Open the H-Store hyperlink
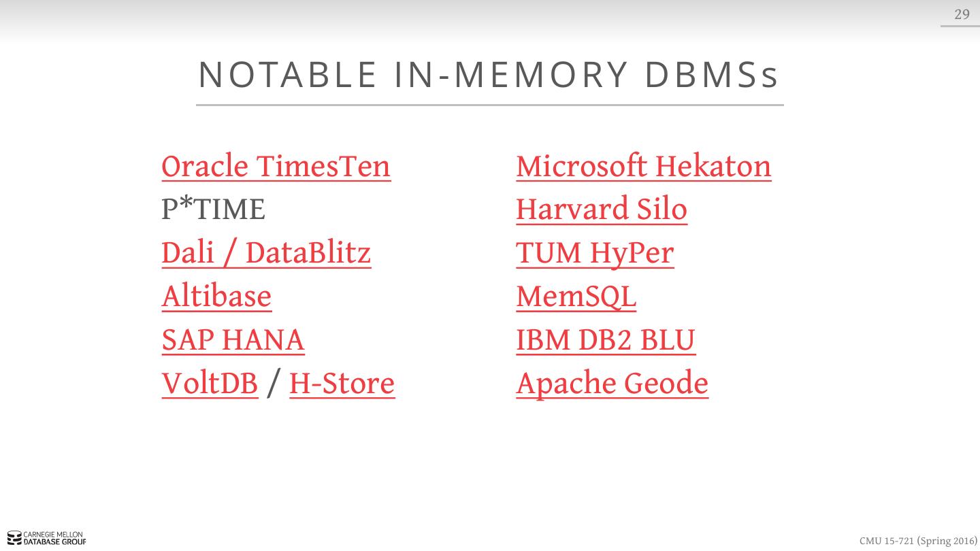Image resolution: width=980 pixels, height=551 pixels. 342,384
